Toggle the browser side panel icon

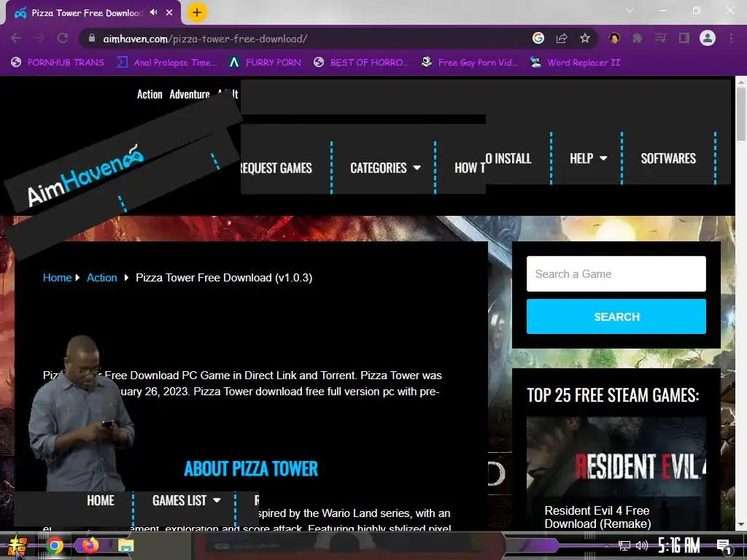point(684,38)
